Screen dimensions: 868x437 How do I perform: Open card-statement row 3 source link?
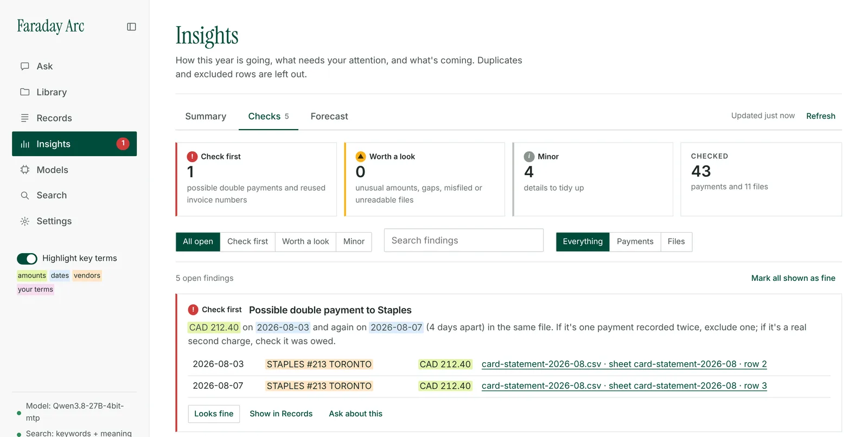pyautogui.click(x=624, y=386)
